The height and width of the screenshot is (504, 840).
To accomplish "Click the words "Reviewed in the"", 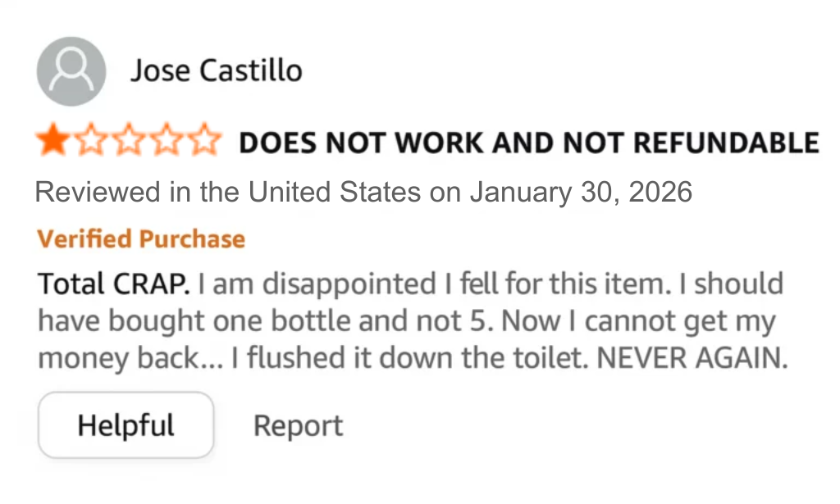I will 138,193.
